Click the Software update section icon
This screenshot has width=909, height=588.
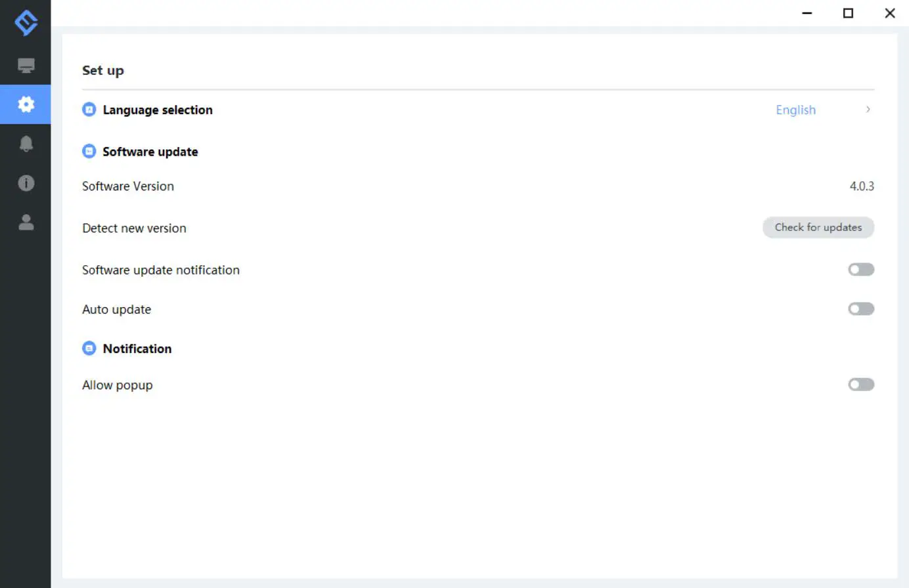point(89,152)
